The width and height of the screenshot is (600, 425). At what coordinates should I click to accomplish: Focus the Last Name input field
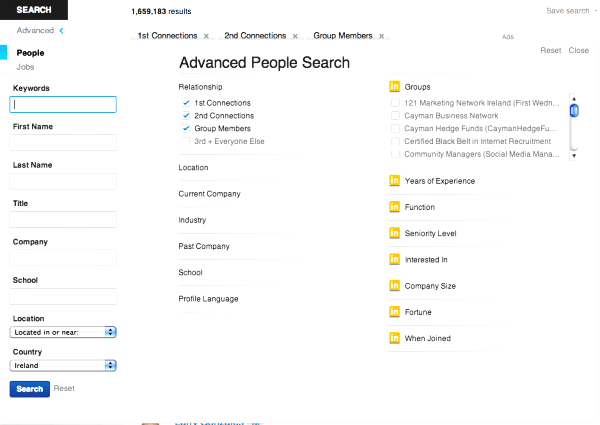(x=63, y=181)
